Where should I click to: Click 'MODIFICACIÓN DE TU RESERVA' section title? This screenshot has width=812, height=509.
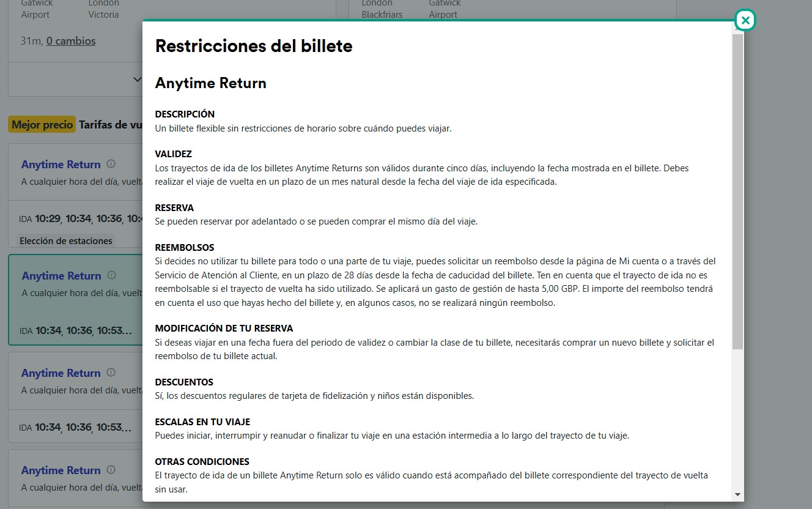[x=224, y=329]
